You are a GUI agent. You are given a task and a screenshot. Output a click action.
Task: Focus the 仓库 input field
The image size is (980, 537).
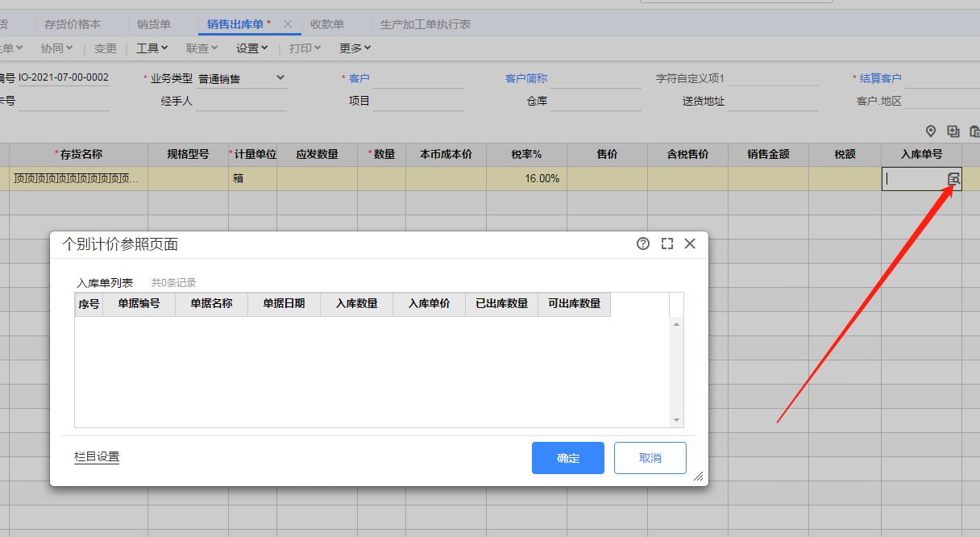pos(596,102)
